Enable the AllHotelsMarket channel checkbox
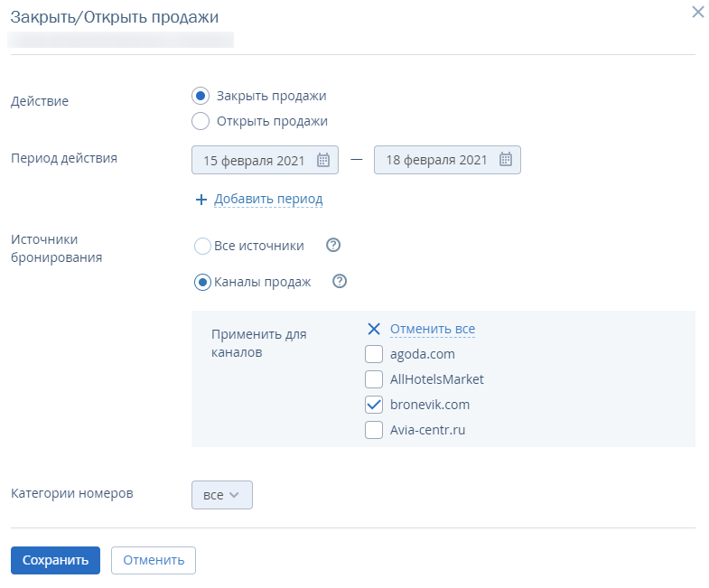This screenshot has width=709, height=588. [374, 379]
